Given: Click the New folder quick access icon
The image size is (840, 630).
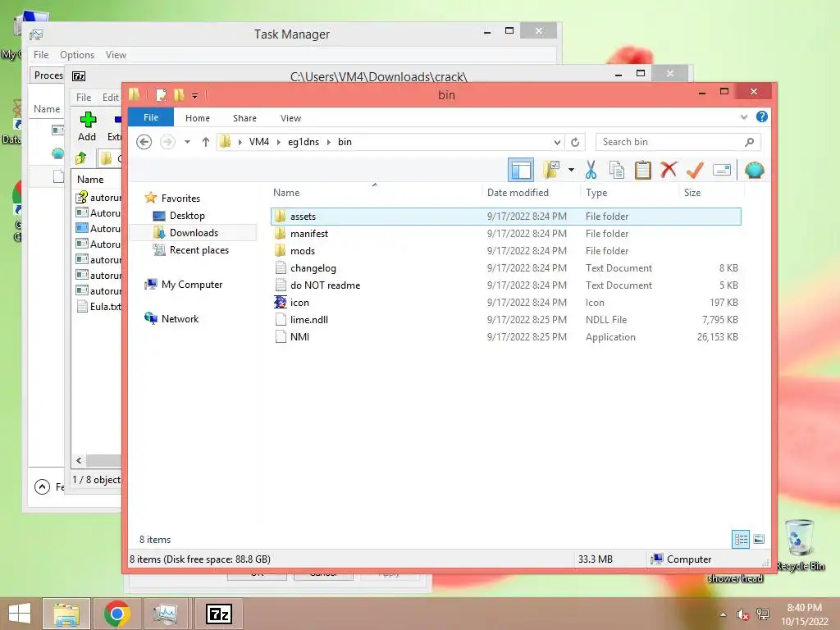Looking at the screenshot, I should pyautogui.click(x=179, y=95).
